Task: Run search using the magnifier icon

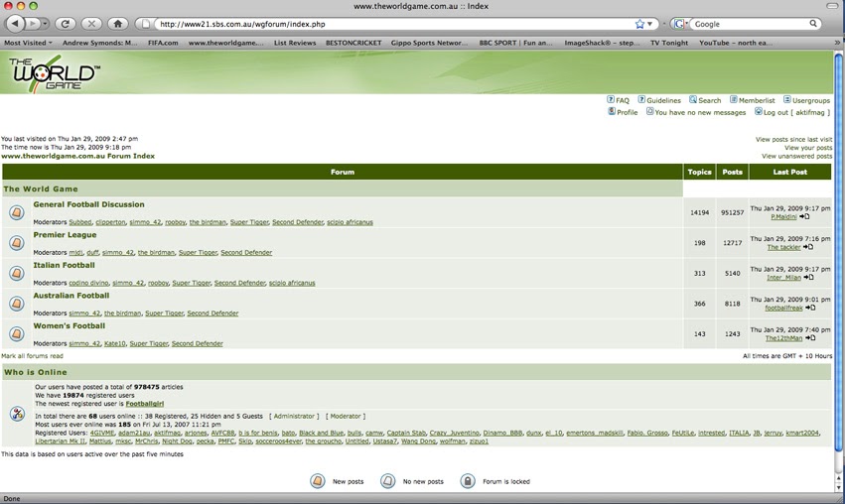Action: (x=813, y=24)
